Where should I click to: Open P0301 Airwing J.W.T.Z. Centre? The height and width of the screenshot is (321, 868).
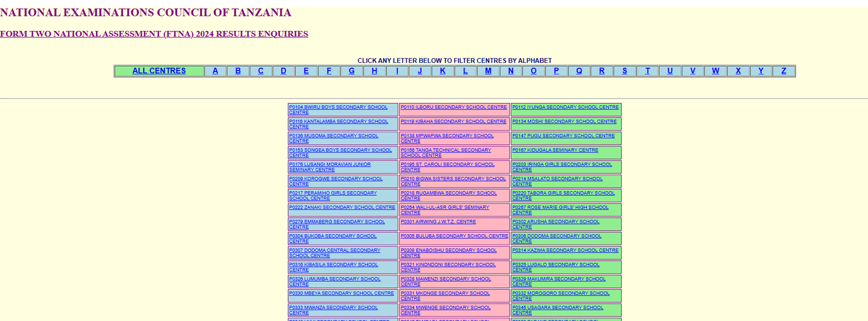(x=438, y=222)
